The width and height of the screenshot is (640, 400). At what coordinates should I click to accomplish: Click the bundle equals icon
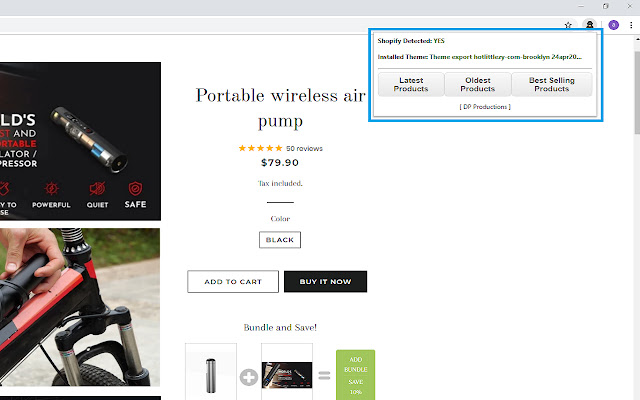tap(324, 375)
